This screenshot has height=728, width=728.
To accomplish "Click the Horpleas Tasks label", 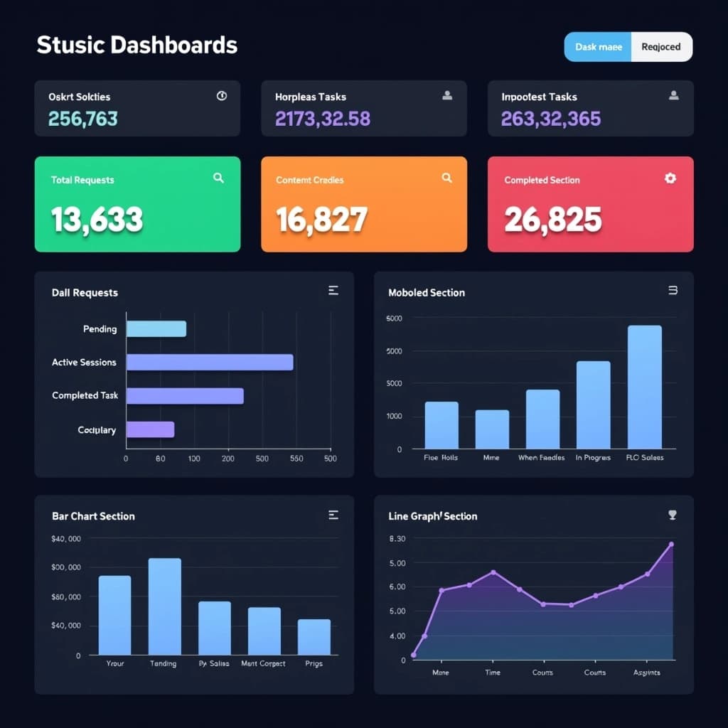I will 311,97.
